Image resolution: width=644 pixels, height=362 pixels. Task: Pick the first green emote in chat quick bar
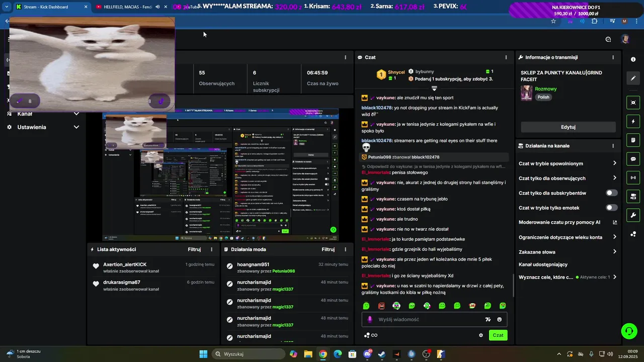pos(366,306)
